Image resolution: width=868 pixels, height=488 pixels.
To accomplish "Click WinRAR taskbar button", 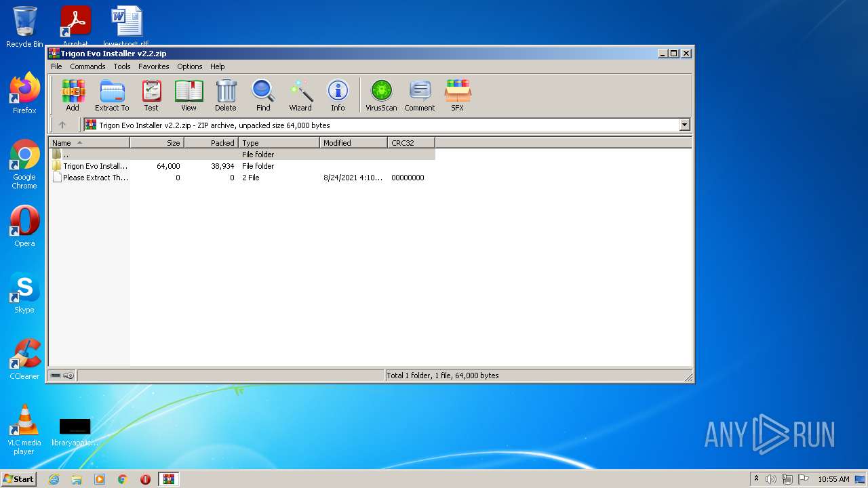I will click(169, 479).
